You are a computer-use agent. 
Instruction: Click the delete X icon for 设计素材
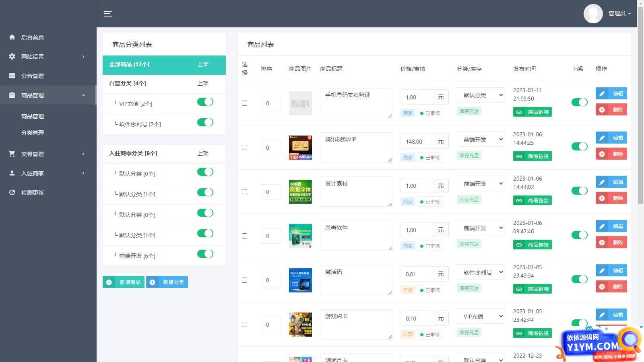[x=602, y=198]
